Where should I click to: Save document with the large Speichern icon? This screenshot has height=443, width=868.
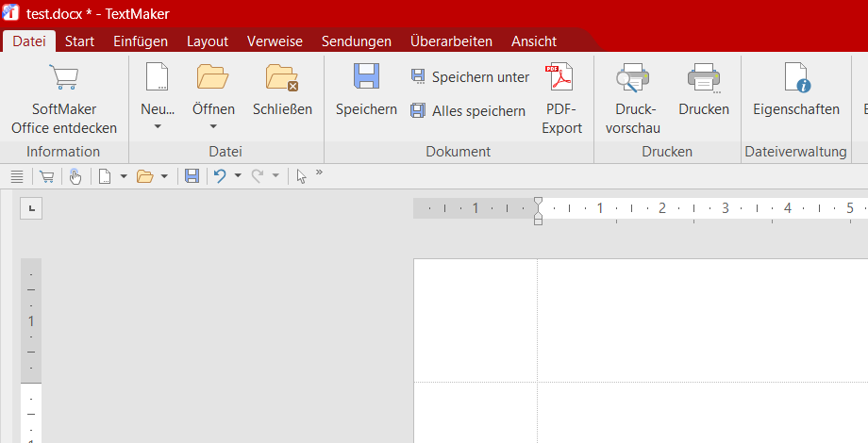366,76
